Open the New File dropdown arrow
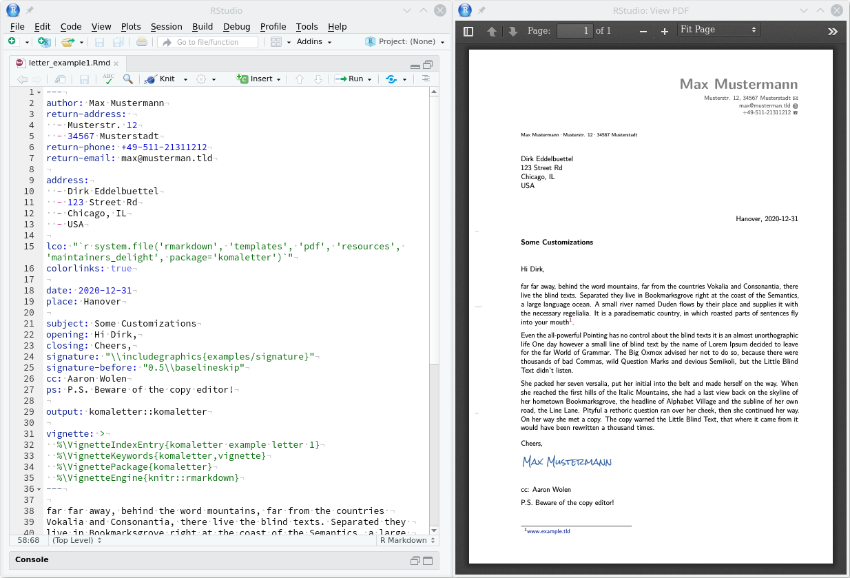Screen dimensions: 850x578 27,42
